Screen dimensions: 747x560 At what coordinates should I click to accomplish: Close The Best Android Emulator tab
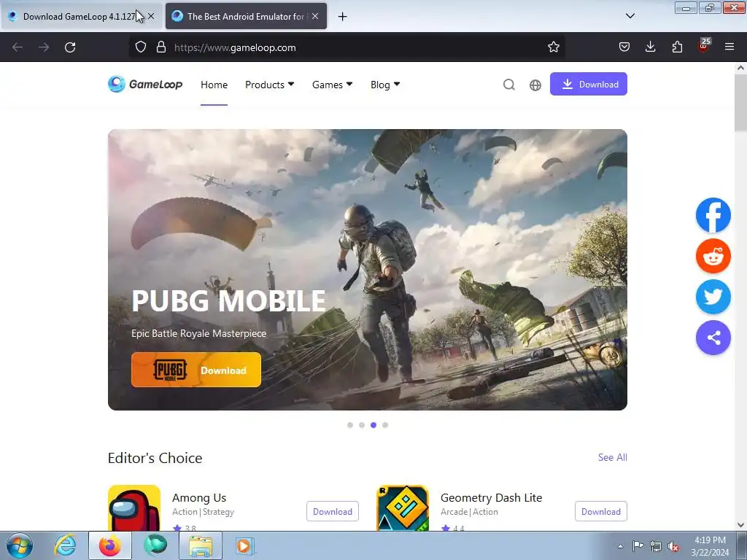click(x=315, y=16)
